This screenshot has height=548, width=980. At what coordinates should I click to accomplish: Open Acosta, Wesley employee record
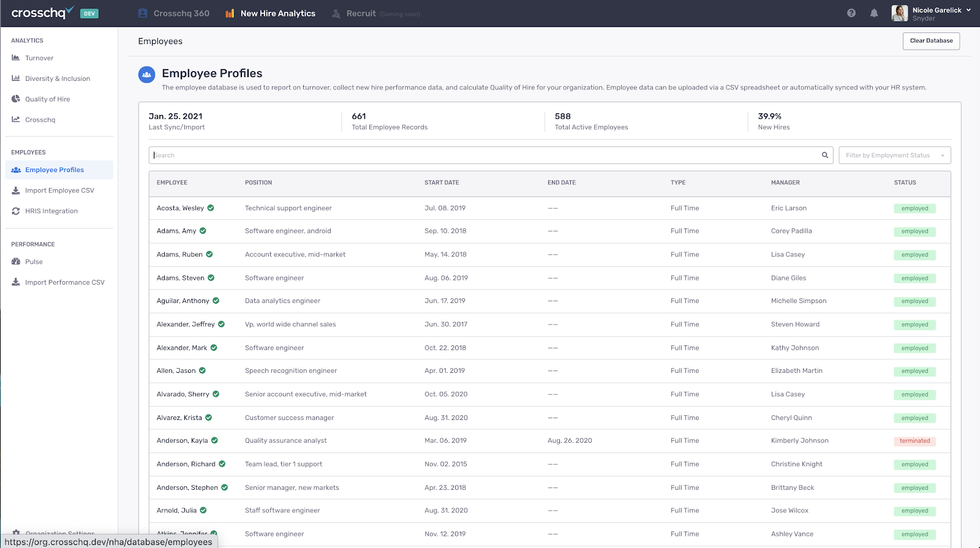(180, 208)
